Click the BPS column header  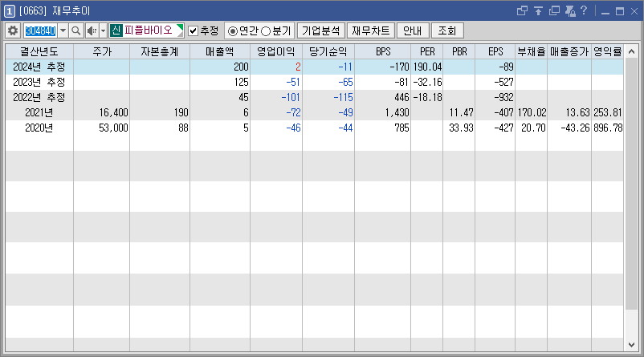pyautogui.click(x=383, y=51)
